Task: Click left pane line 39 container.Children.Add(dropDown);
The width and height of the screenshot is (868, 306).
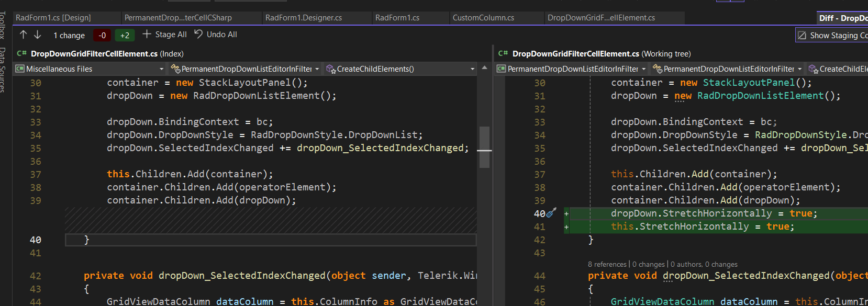Action: [x=202, y=201]
